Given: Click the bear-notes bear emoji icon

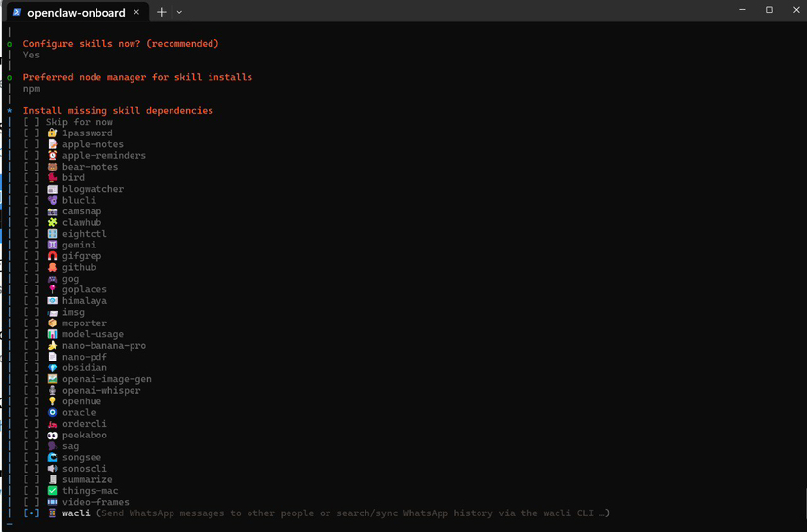Looking at the screenshot, I should [x=52, y=167].
